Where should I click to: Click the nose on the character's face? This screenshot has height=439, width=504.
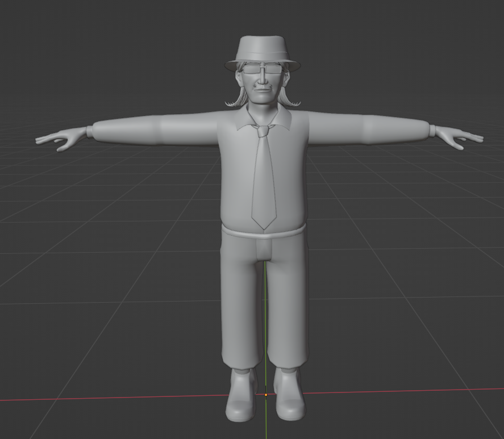[263, 81]
